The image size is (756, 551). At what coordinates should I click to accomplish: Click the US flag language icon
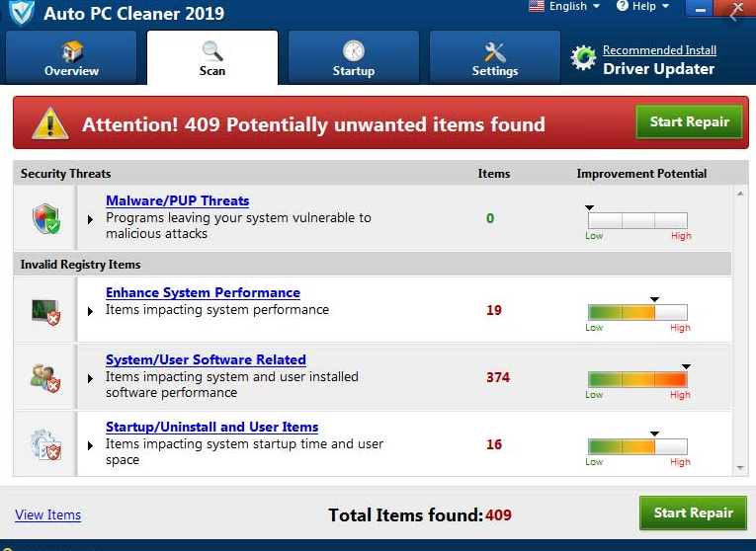click(537, 6)
